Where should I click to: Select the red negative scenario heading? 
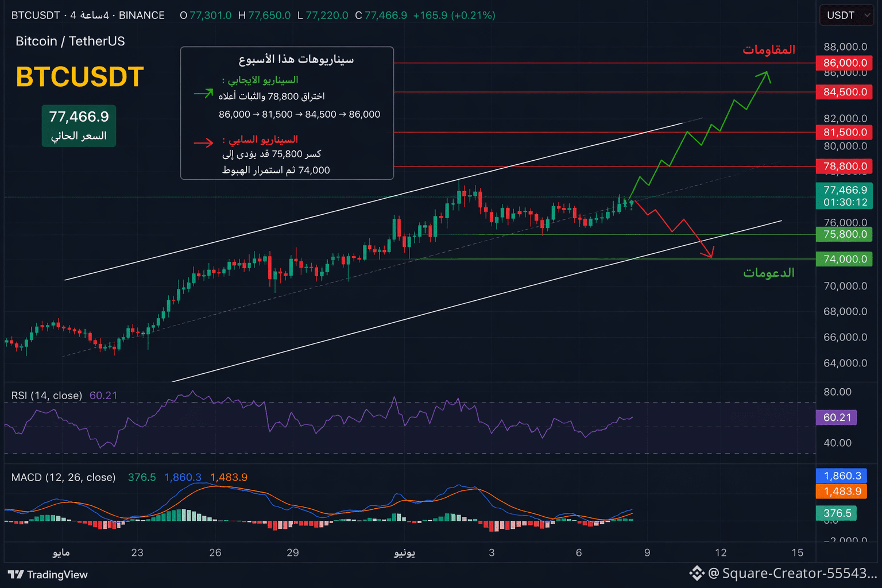(x=260, y=140)
